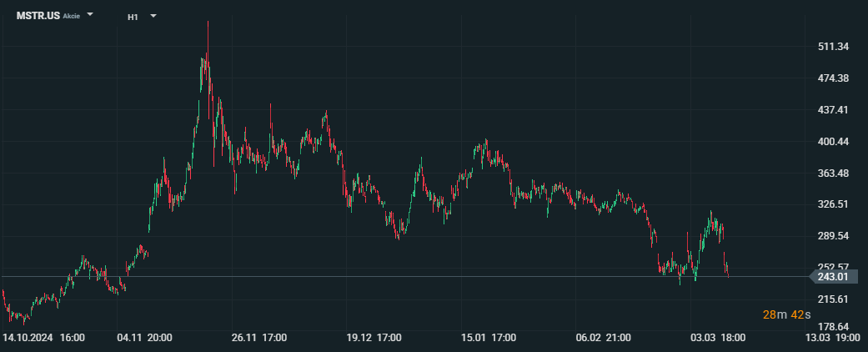Click the 19.12 17:00 time label

pos(374,338)
